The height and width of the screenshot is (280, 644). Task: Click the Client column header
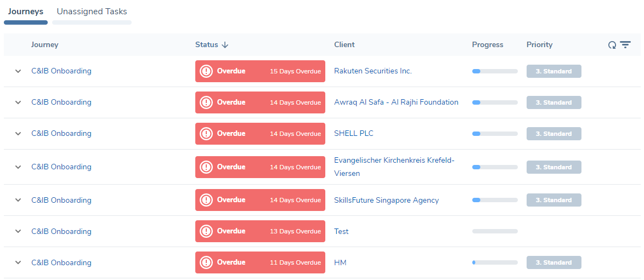(x=344, y=45)
